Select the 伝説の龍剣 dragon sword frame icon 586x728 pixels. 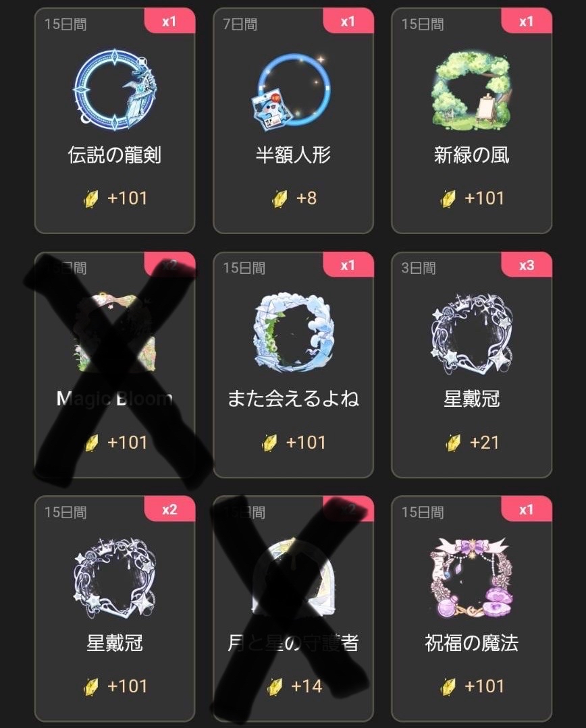115,89
